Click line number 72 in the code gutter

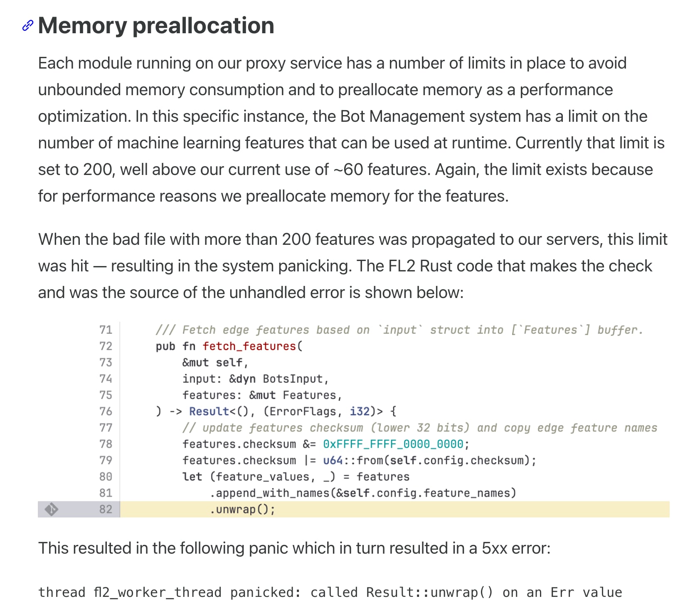click(x=106, y=346)
